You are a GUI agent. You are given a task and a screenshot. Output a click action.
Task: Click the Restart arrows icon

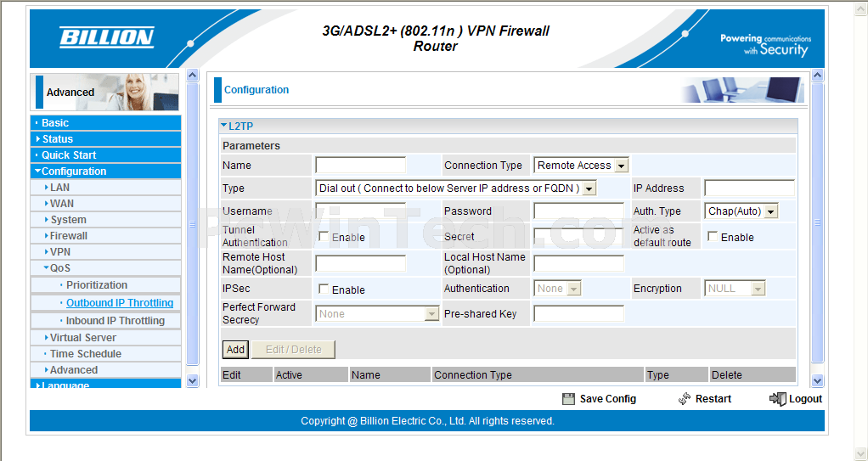pos(685,398)
